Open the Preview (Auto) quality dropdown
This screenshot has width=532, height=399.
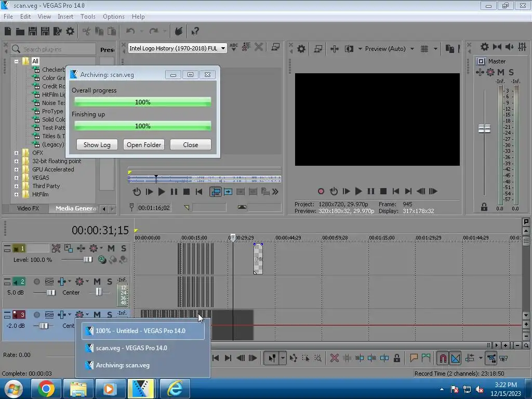[412, 49]
